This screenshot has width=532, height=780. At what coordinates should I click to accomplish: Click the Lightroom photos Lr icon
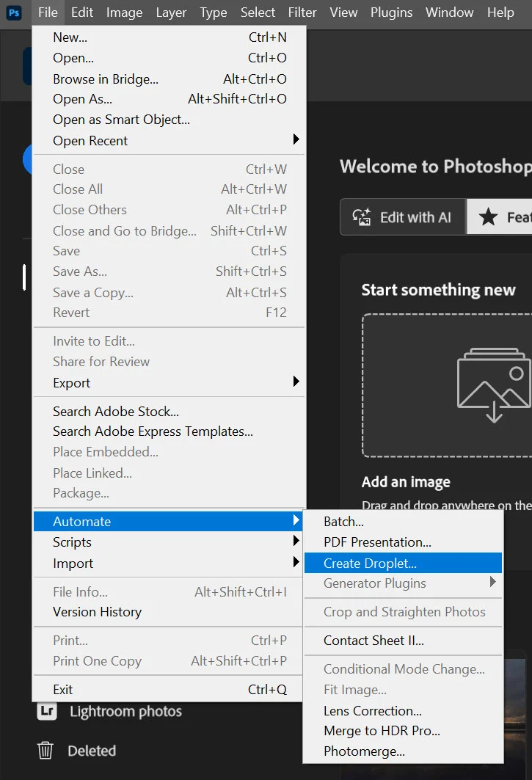click(x=47, y=711)
